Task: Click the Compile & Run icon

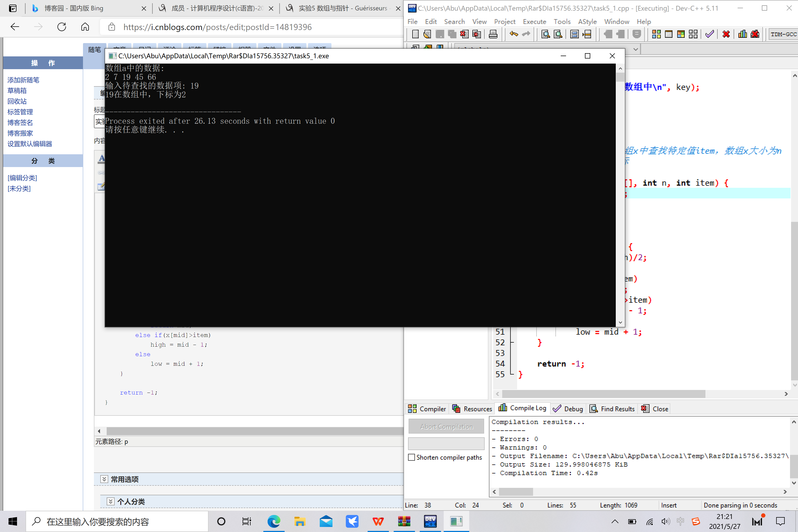Action: point(681,34)
